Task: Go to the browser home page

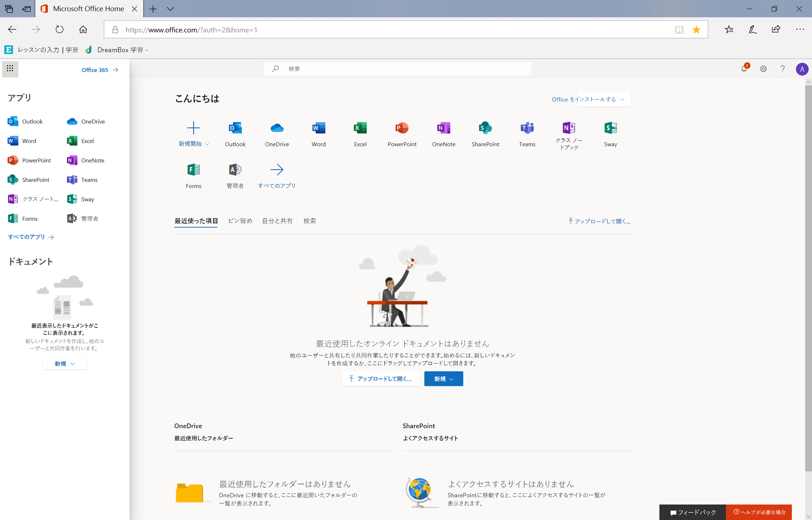Action: tap(83, 30)
